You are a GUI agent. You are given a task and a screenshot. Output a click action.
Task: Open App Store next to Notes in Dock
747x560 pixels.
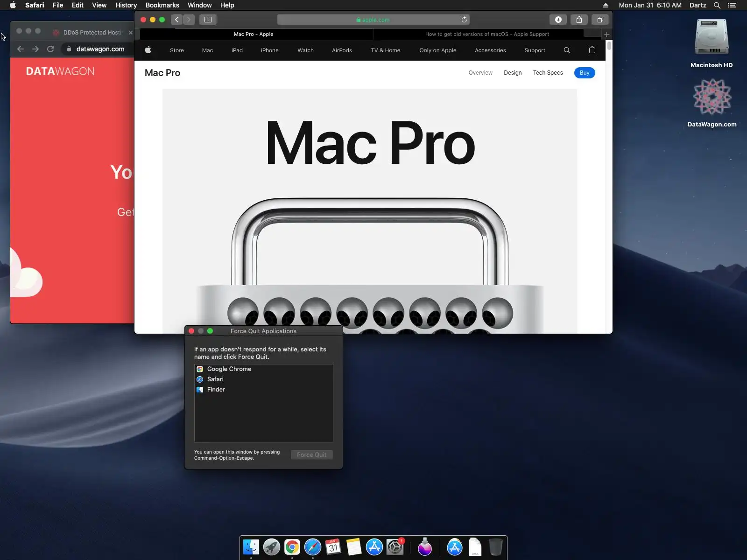pyautogui.click(x=374, y=547)
